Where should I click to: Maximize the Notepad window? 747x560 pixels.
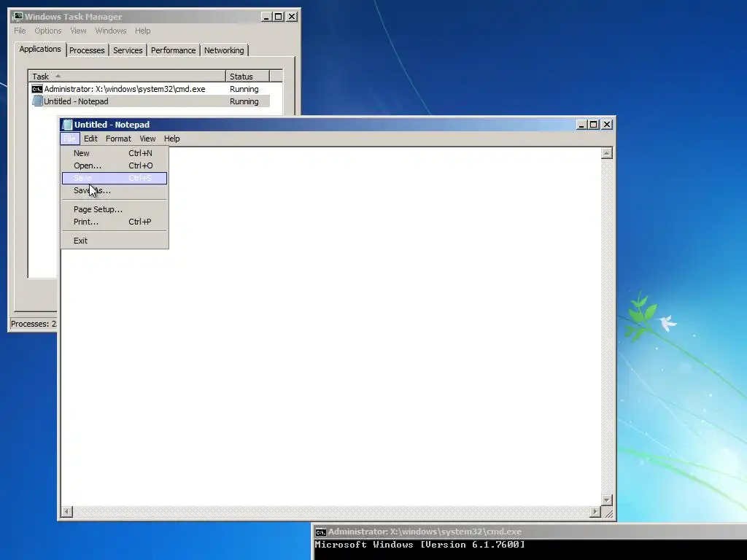tap(594, 124)
